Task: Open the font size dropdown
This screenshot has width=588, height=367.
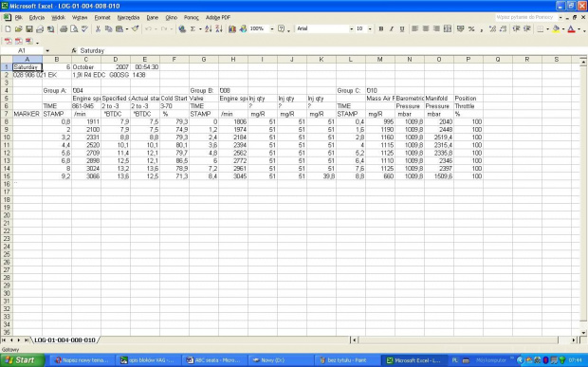Action: tap(370, 28)
